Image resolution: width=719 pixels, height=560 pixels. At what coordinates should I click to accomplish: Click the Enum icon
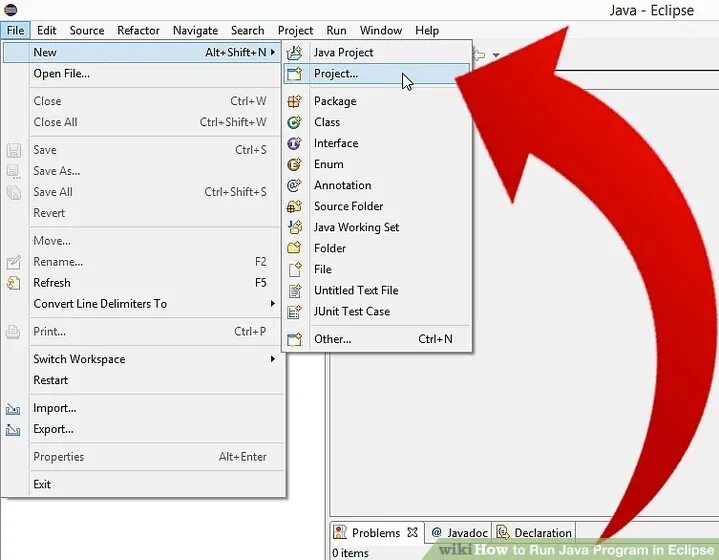coord(294,165)
